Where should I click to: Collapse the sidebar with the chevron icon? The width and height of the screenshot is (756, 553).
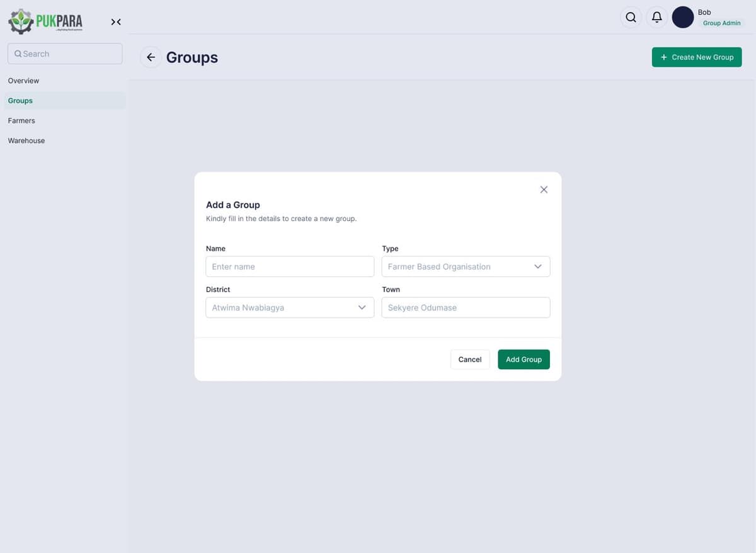(115, 21)
